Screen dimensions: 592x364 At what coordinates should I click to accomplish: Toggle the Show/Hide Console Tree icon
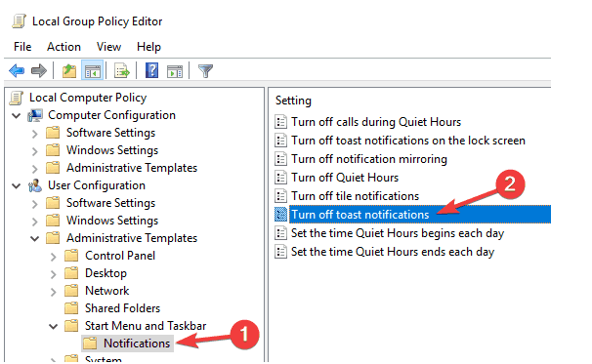(x=93, y=70)
